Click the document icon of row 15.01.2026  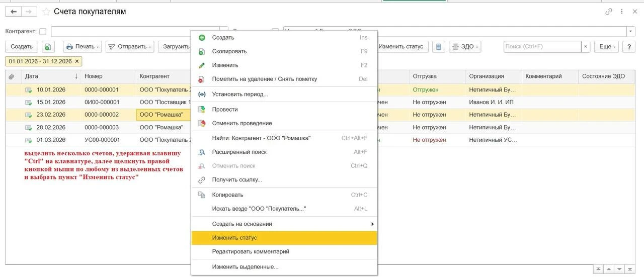(x=29, y=102)
